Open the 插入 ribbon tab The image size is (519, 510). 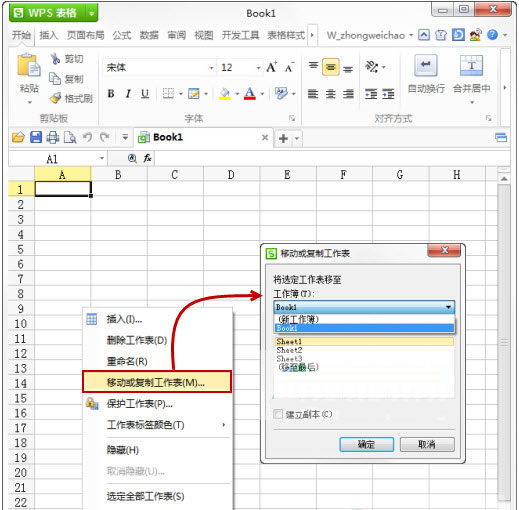click(49, 35)
